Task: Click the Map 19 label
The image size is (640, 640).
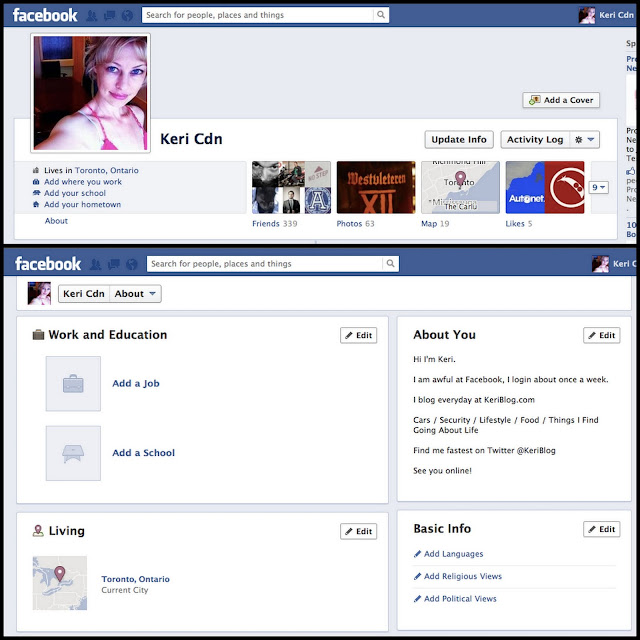Action: (435, 224)
